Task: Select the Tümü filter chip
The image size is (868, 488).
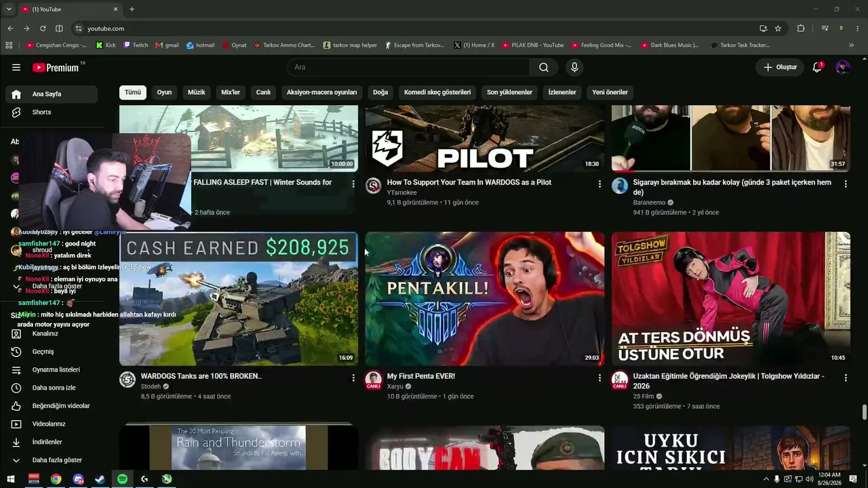Action: point(133,92)
